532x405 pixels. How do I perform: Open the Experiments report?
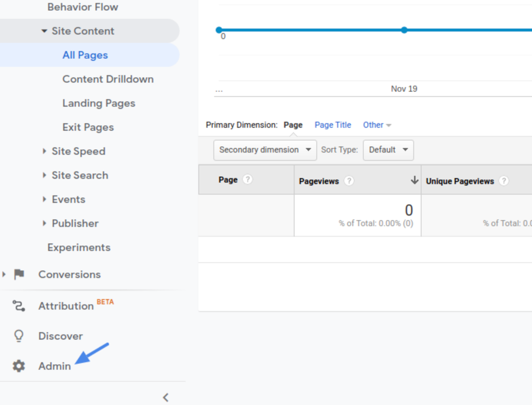coord(79,248)
